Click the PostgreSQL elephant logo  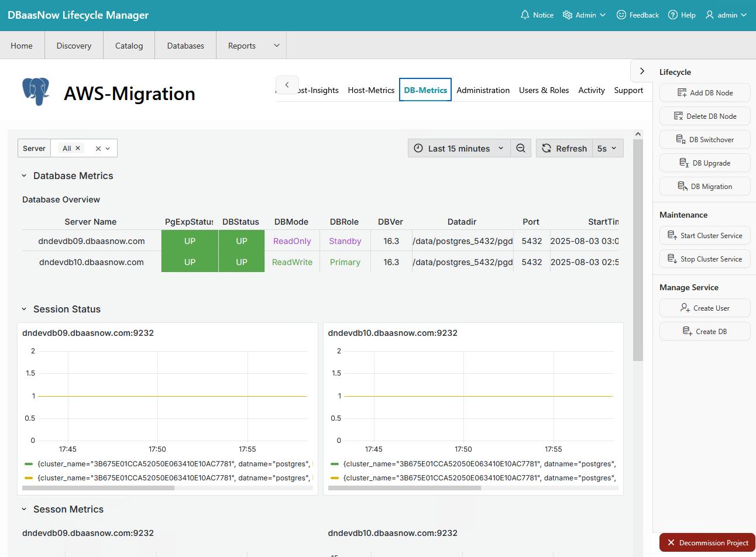[36, 92]
